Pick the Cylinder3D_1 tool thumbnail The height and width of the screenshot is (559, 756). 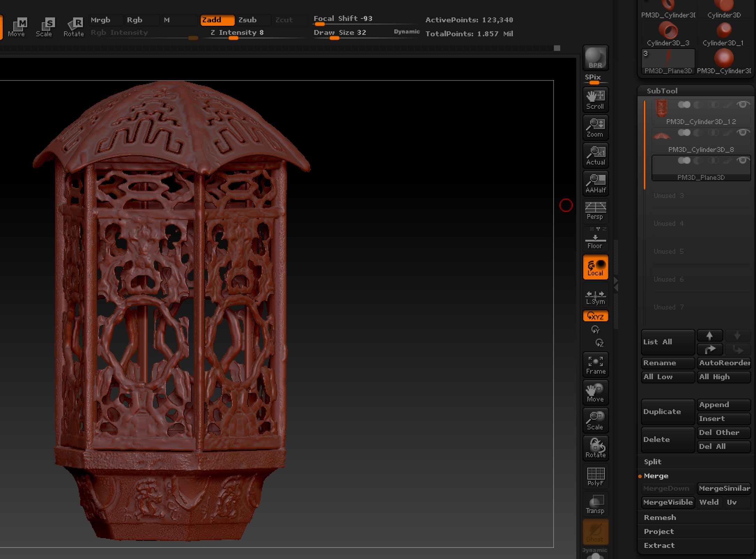[724, 33]
